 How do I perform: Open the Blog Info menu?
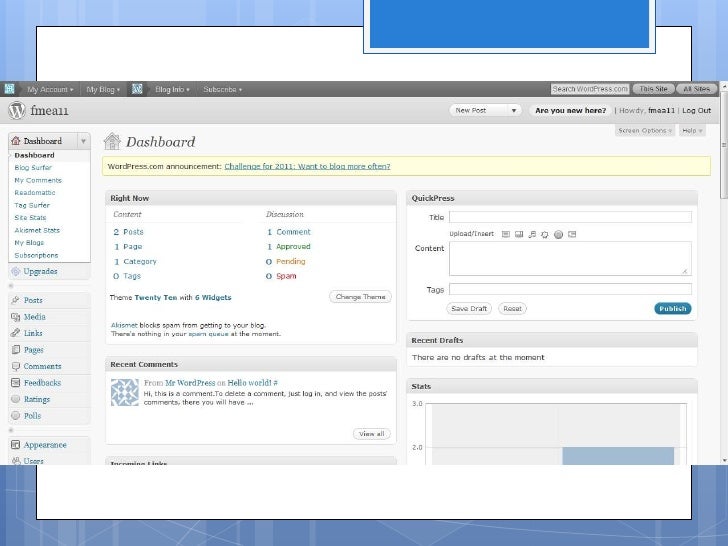coord(172,89)
